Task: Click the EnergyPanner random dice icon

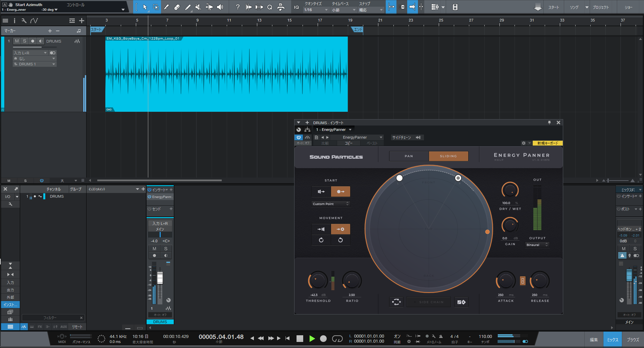Action: pos(461,302)
